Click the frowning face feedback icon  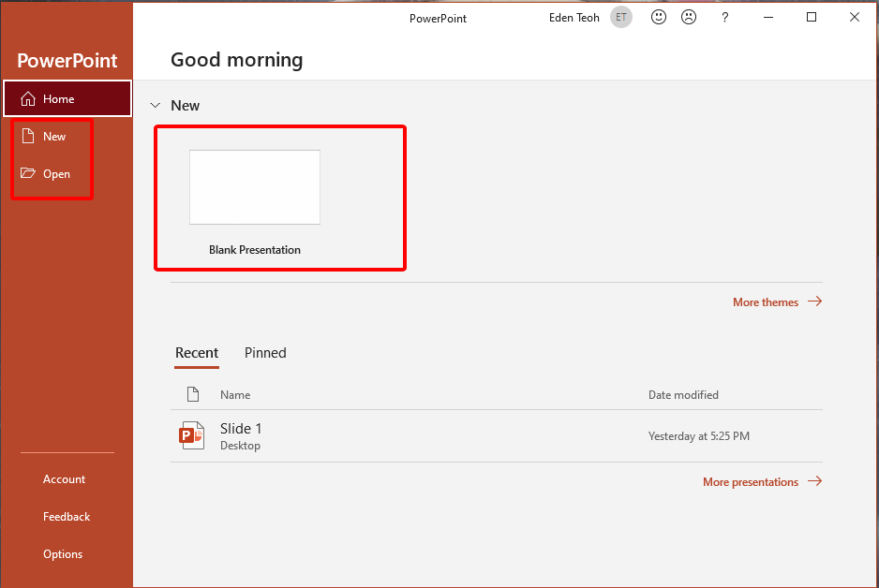coord(689,18)
